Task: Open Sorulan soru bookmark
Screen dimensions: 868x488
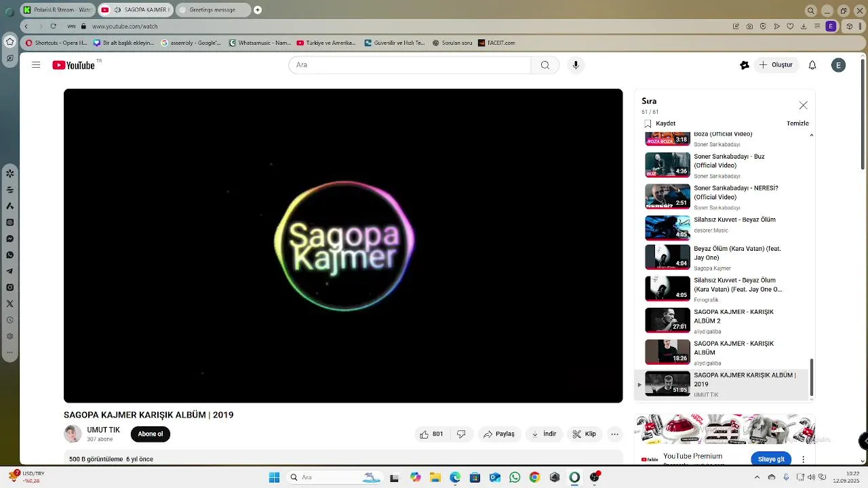Action: coord(452,43)
